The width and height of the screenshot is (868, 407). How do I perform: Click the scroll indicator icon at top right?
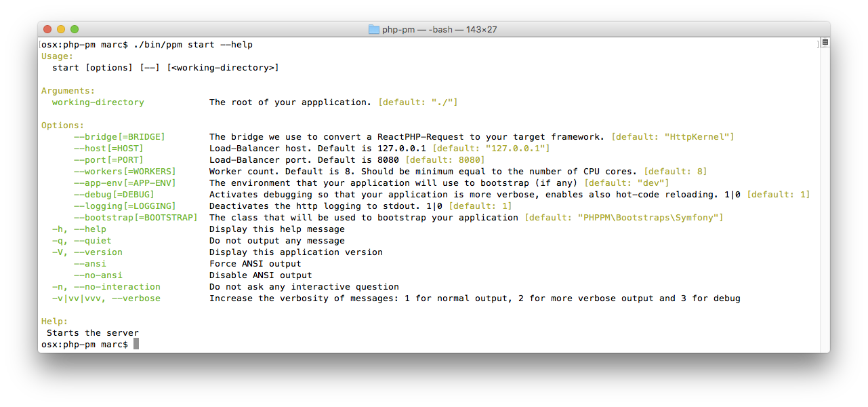click(x=825, y=42)
